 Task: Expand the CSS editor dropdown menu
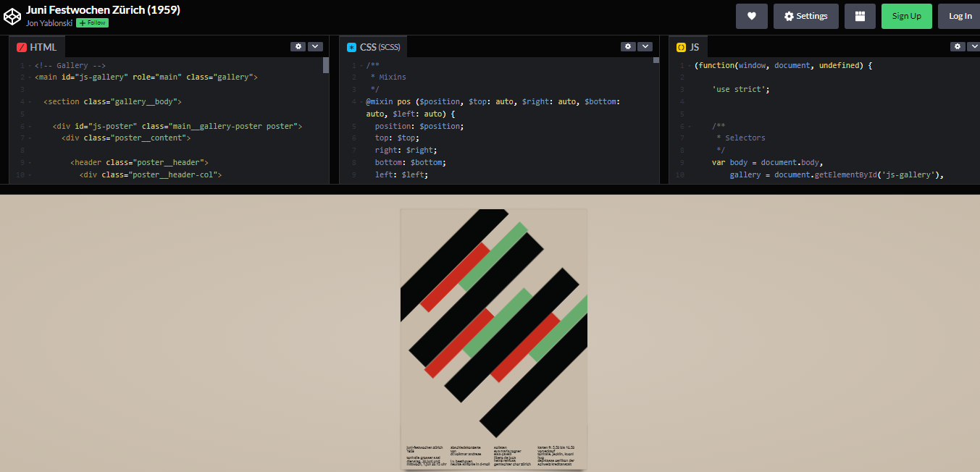pyautogui.click(x=645, y=46)
